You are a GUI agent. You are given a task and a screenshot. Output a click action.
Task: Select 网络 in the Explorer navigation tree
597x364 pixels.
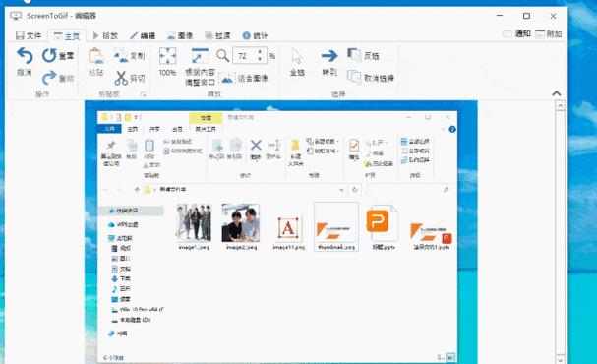pos(117,334)
